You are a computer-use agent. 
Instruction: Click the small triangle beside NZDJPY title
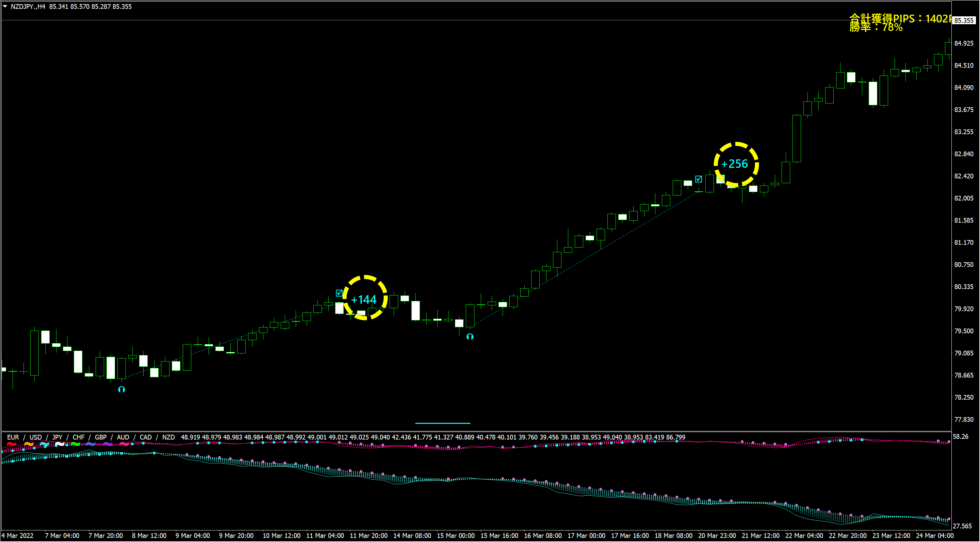tap(5, 6)
